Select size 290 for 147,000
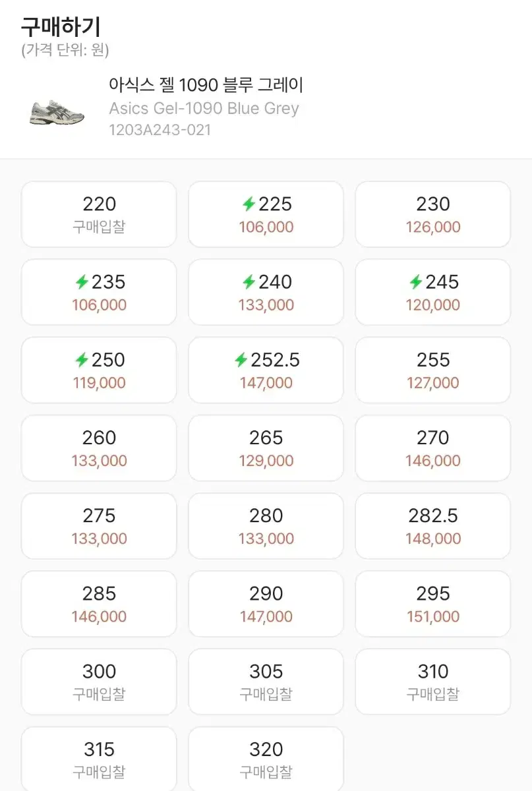The width and height of the screenshot is (532, 791). point(266,603)
